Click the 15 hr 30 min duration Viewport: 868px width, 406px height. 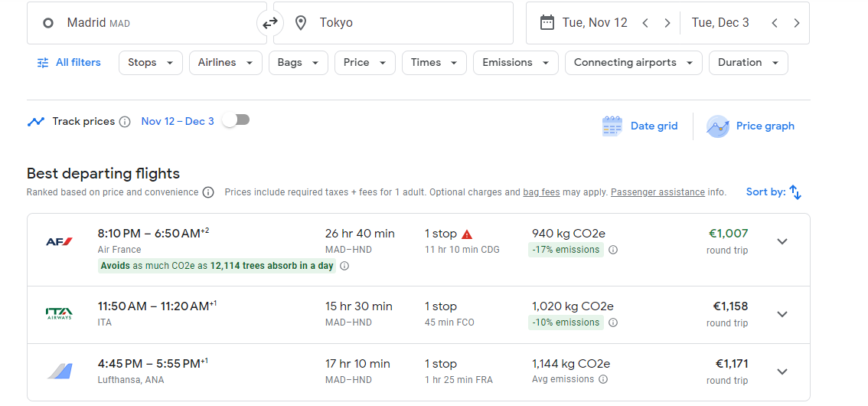pos(359,306)
